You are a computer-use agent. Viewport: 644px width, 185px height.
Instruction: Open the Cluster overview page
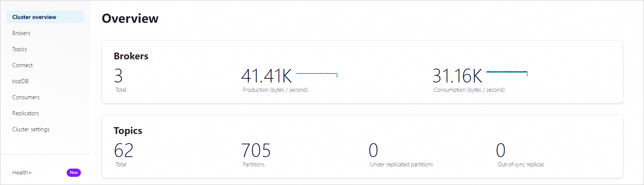[x=45, y=17]
